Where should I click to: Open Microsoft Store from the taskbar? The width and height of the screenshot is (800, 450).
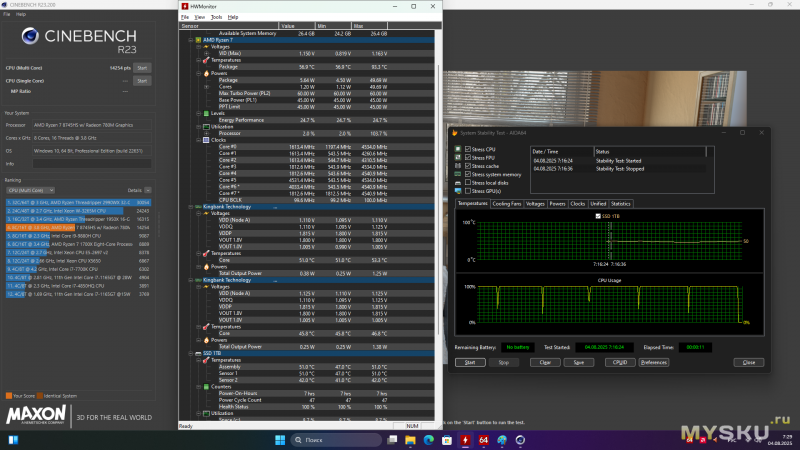click(x=447, y=440)
